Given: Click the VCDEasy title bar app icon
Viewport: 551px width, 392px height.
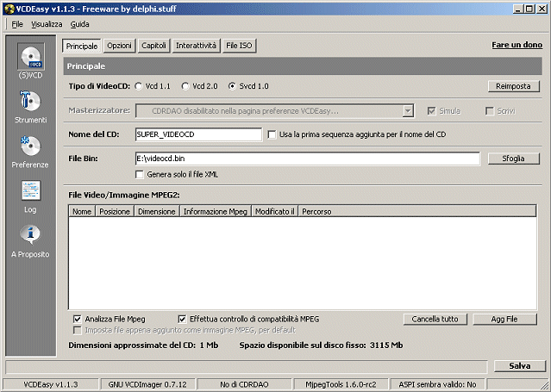Looking at the screenshot, I should 9,8.
